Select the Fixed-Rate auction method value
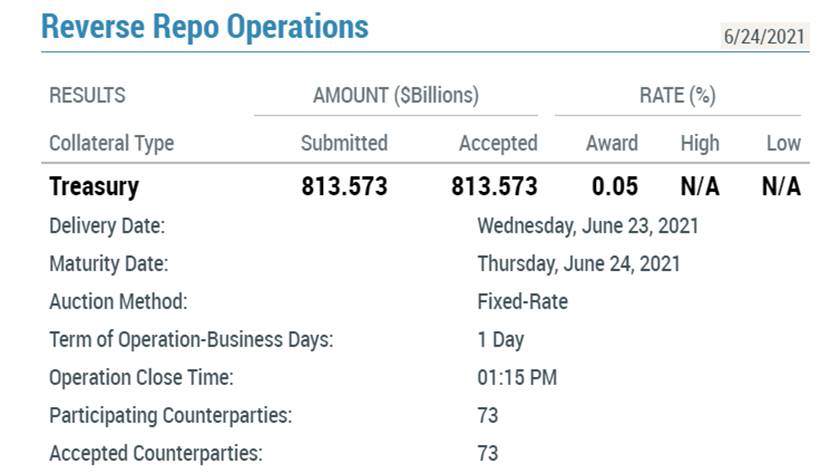The width and height of the screenshot is (830, 473). 522,302
